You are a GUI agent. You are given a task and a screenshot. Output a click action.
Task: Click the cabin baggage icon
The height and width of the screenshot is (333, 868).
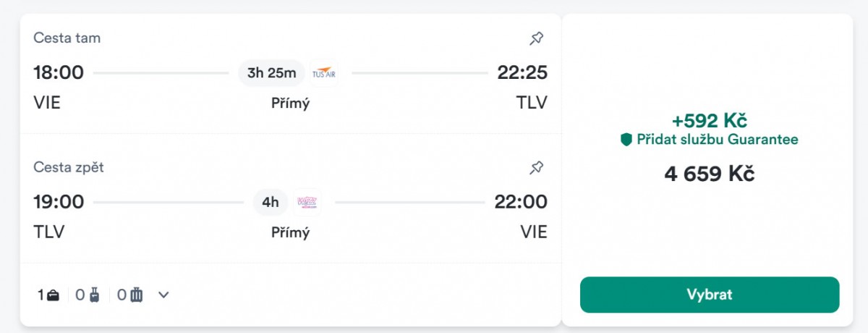[94, 295]
